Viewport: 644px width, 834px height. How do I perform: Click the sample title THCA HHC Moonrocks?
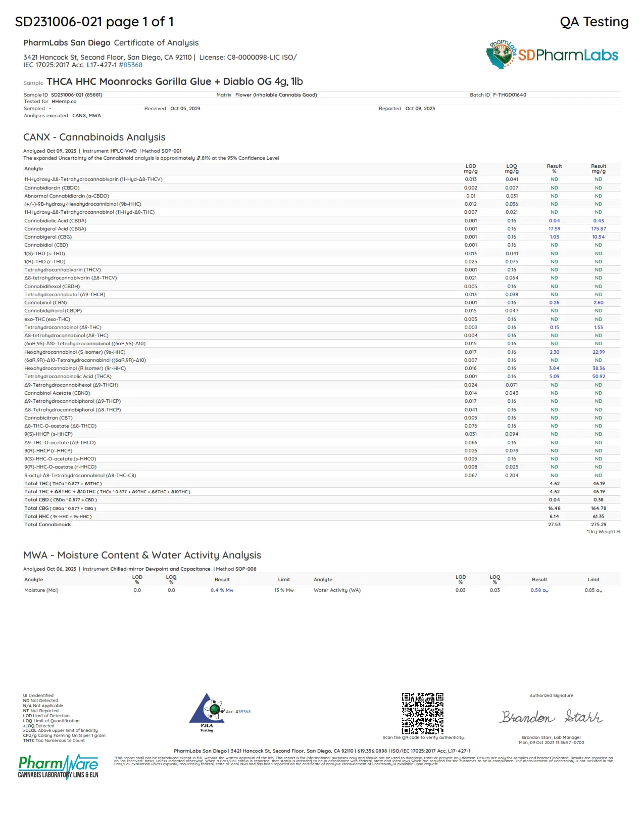tap(175, 81)
